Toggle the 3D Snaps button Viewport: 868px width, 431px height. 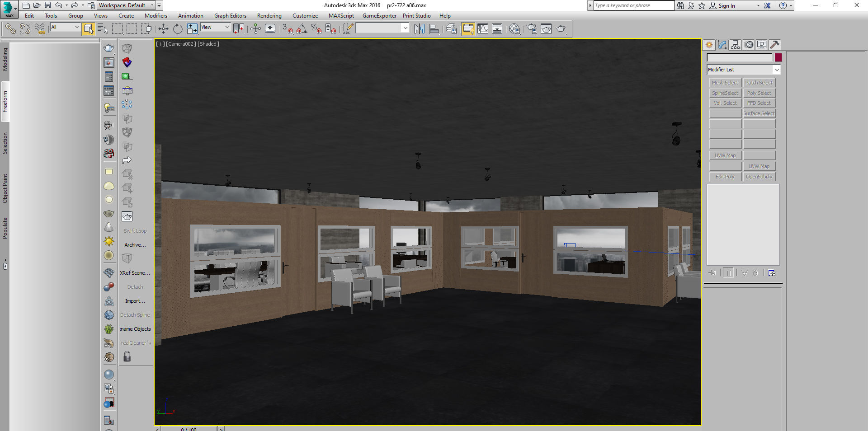[x=288, y=29]
